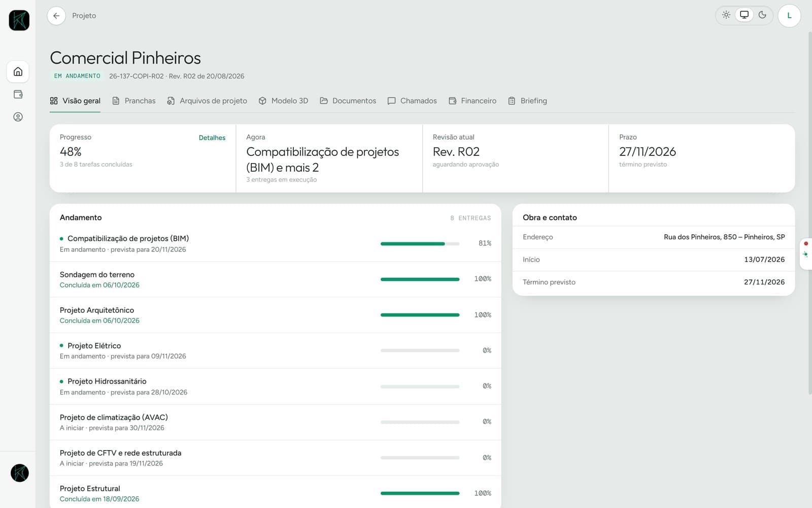Image resolution: width=812 pixels, height=508 pixels.
Task: Open the Documentos tab
Action: 348,101
